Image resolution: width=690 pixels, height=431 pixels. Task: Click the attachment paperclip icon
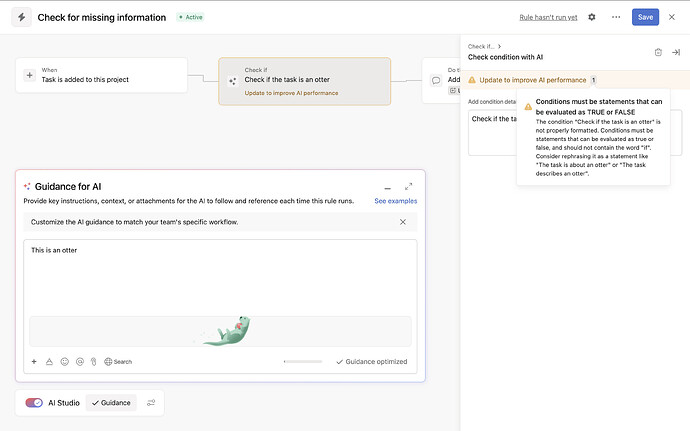tap(93, 361)
